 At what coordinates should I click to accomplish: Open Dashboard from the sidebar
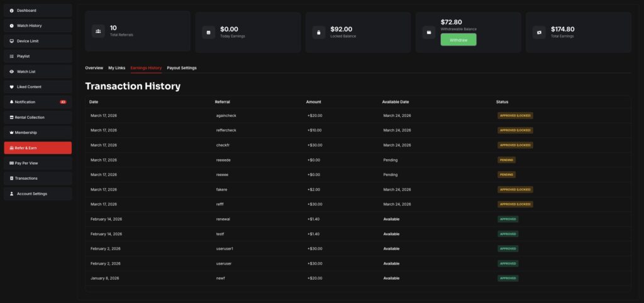click(x=38, y=11)
